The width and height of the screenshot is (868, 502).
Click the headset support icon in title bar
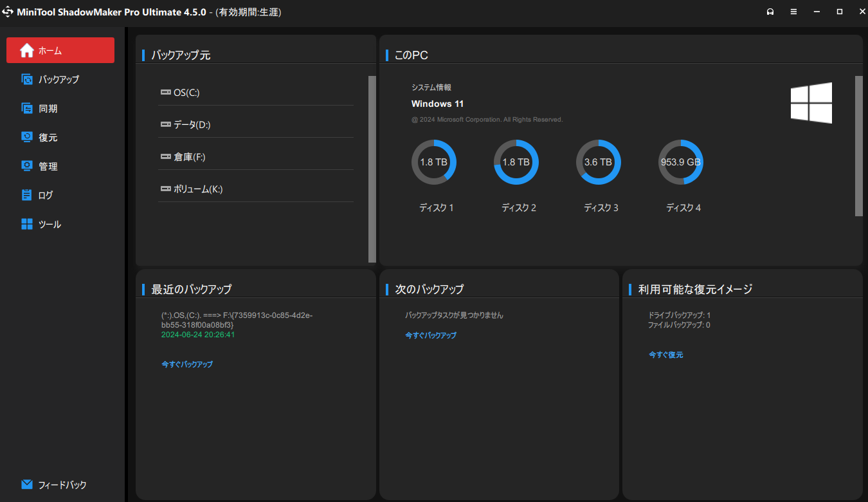(770, 12)
